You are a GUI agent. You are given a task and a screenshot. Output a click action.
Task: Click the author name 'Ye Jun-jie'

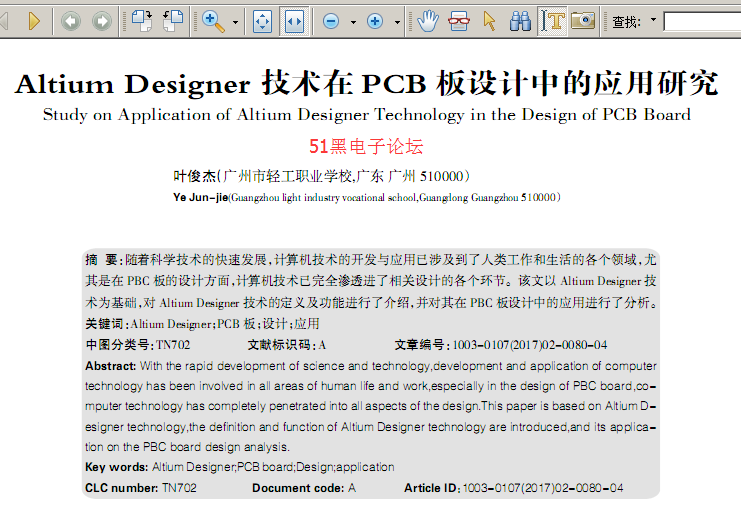200,198
